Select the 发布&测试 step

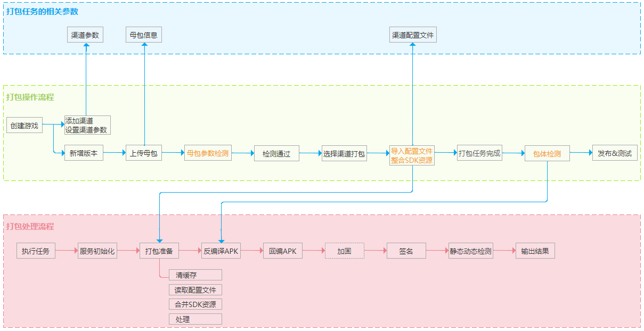[x=614, y=153]
